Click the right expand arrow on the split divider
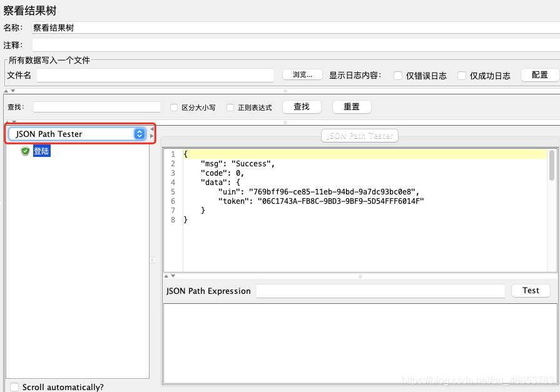The image size is (560, 392). [x=152, y=136]
